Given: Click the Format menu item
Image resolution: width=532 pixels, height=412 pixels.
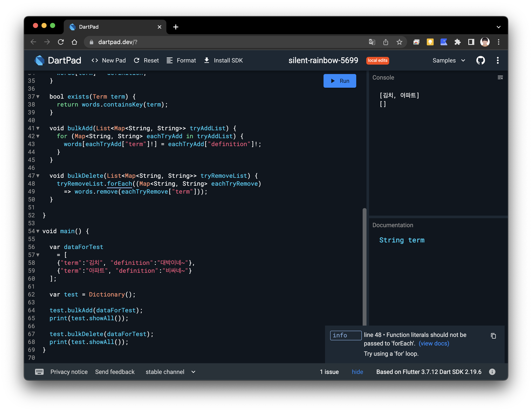Looking at the screenshot, I should tap(181, 60).
